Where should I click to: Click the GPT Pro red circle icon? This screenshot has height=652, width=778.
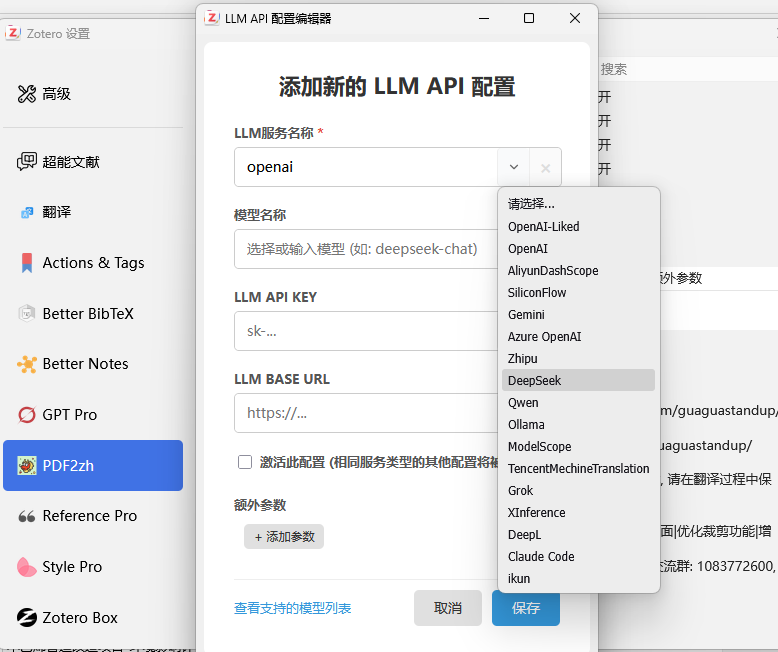pyautogui.click(x=27, y=415)
